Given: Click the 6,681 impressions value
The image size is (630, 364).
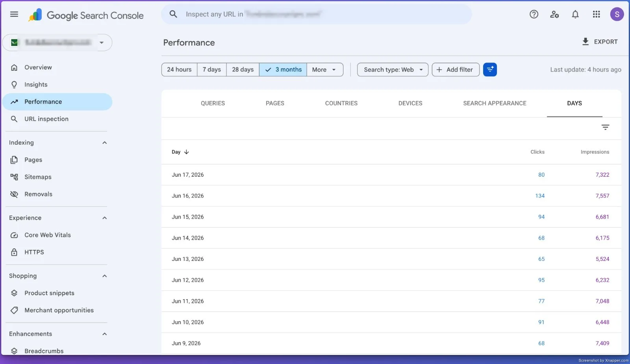Looking at the screenshot, I should (x=602, y=217).
